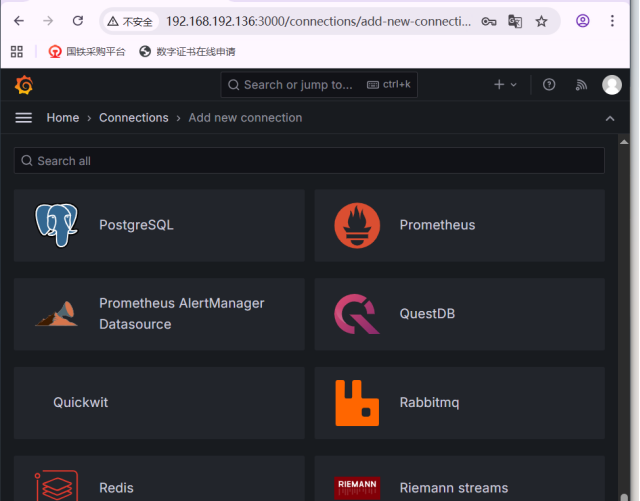
Task: Click the scrollbar up arrow
Action: (x=624, y=142)
